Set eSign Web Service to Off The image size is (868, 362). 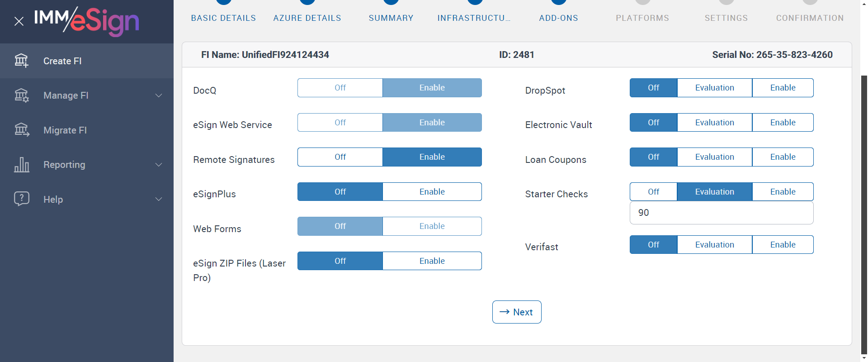click(x=340, y=123)
